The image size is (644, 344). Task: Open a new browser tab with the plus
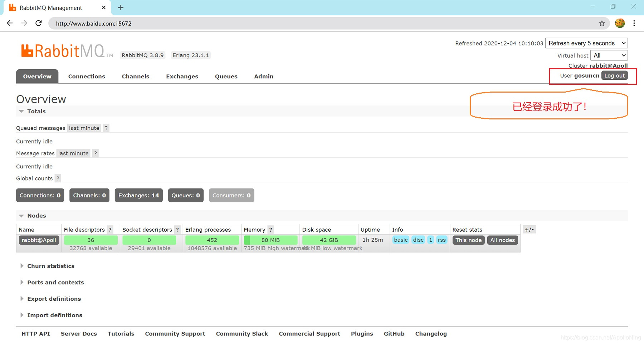click(121, 8)
